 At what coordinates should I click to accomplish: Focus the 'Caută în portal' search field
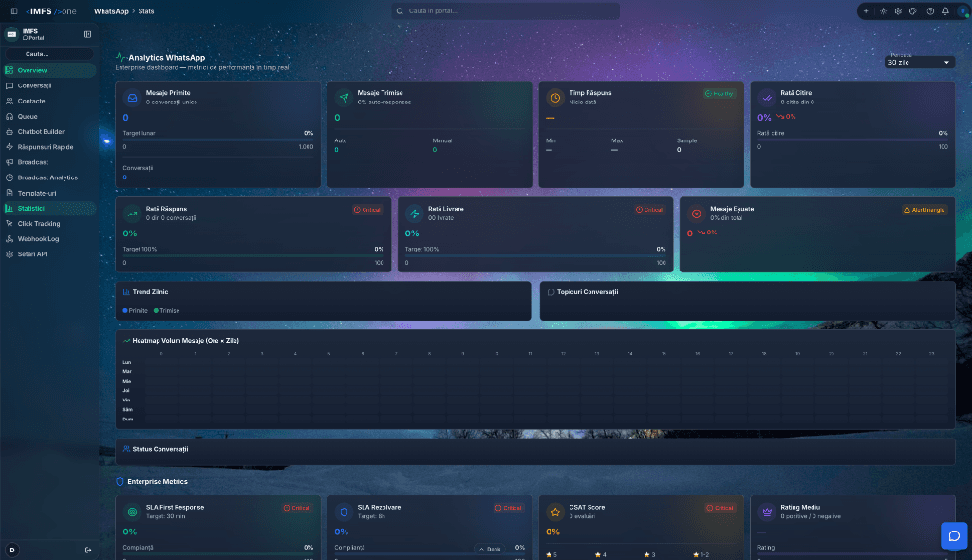point(505,11)
